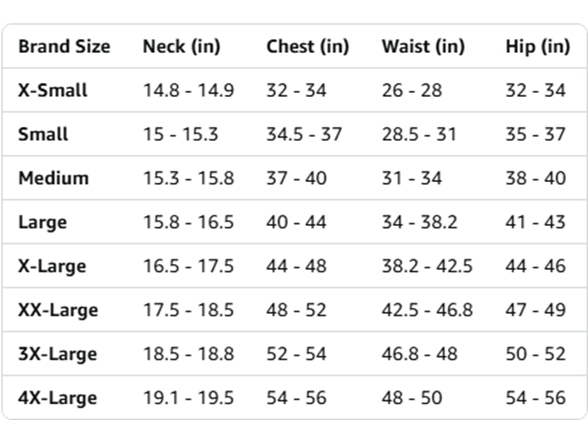Click the Chest (in) header cell
Viewport: 588px width, 441px height.
pyautogui.click(x=308, y=47)
